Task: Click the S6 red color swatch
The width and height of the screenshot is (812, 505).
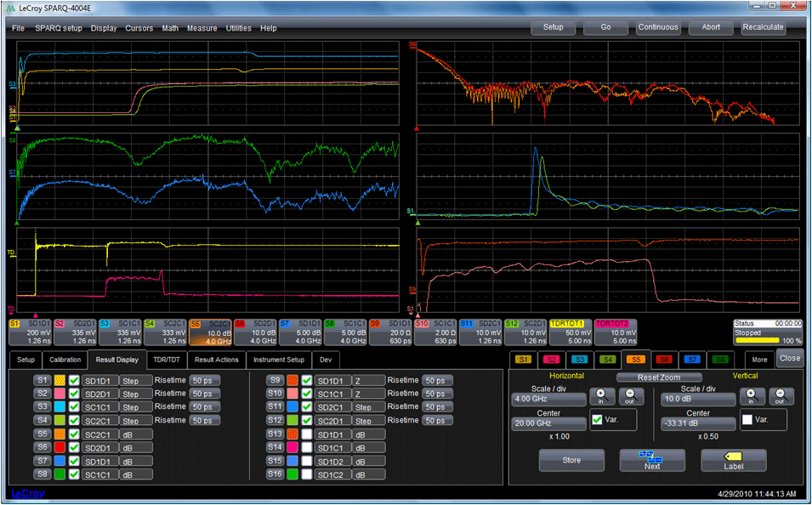Action: [60, 447]
